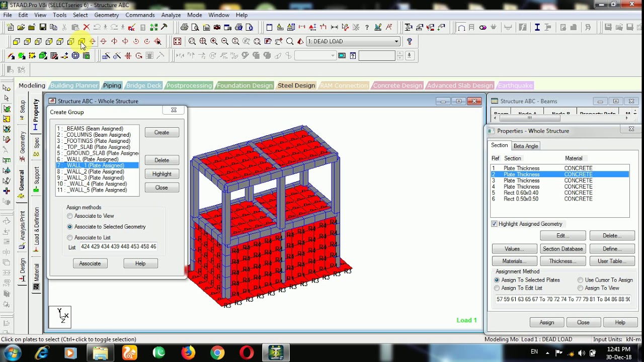
Task: Switch to the Steel Design tab
Action: click(296, 85)
